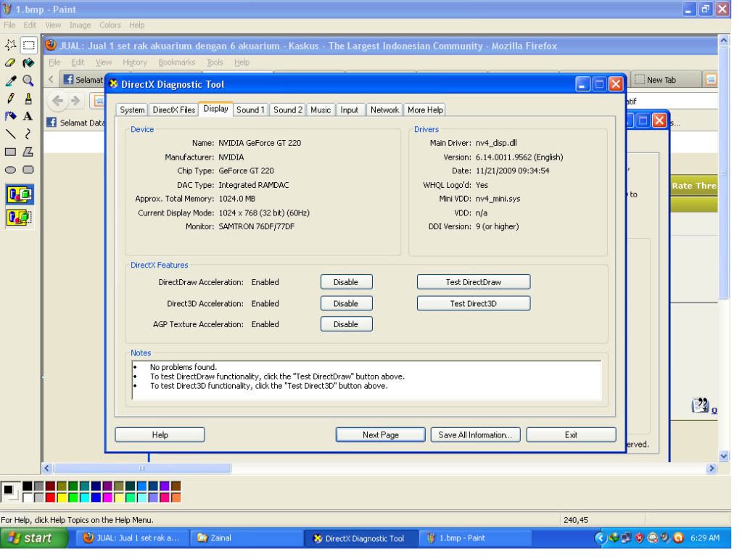The height and width of the screenshot is (560, 742).
Task: Open Paint's View menu
Action: pos(53,25)
